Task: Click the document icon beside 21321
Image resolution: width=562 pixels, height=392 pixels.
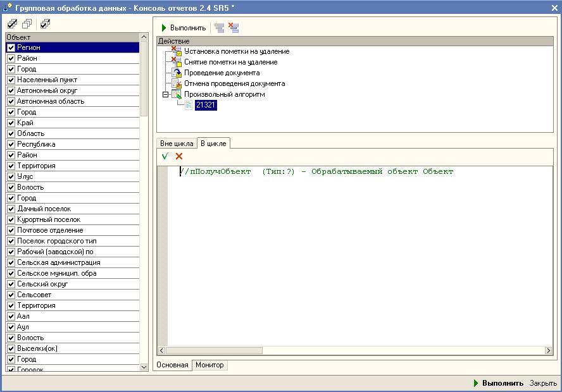Action: [x=189, y=105]
